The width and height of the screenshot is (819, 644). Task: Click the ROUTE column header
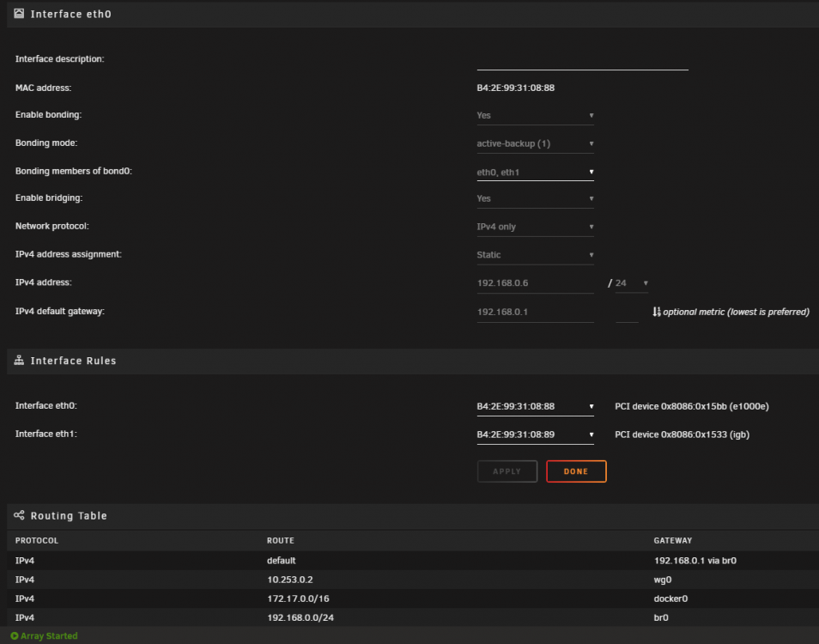(281, 541)
